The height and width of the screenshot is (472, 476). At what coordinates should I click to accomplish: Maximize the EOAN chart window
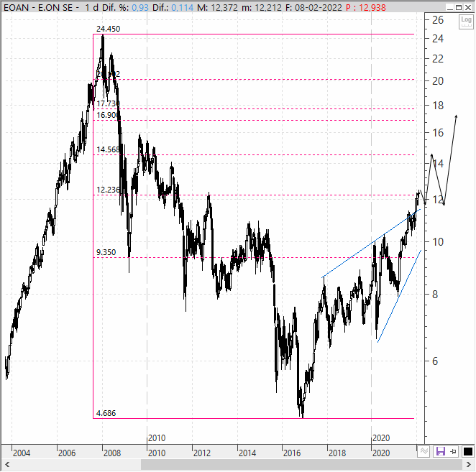pos(459,7)
